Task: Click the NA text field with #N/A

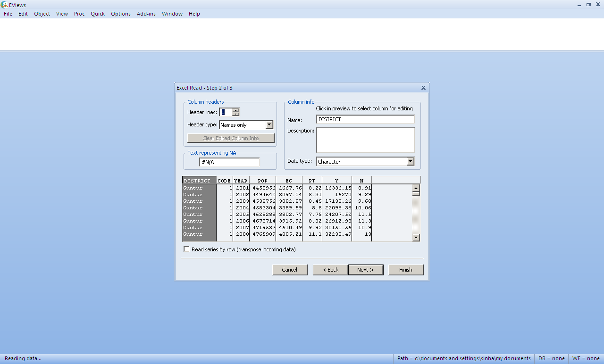Action: click(x=229, y=162)
